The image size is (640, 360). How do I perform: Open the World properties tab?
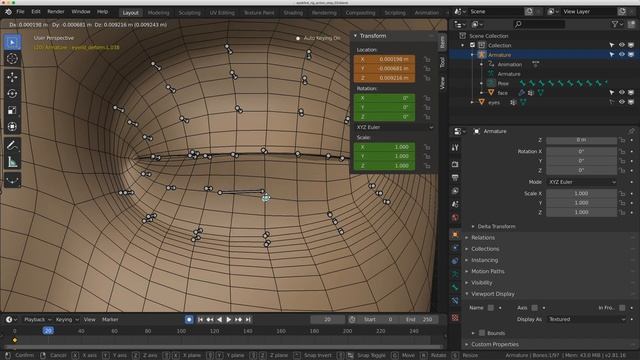[x=455, y=217]
